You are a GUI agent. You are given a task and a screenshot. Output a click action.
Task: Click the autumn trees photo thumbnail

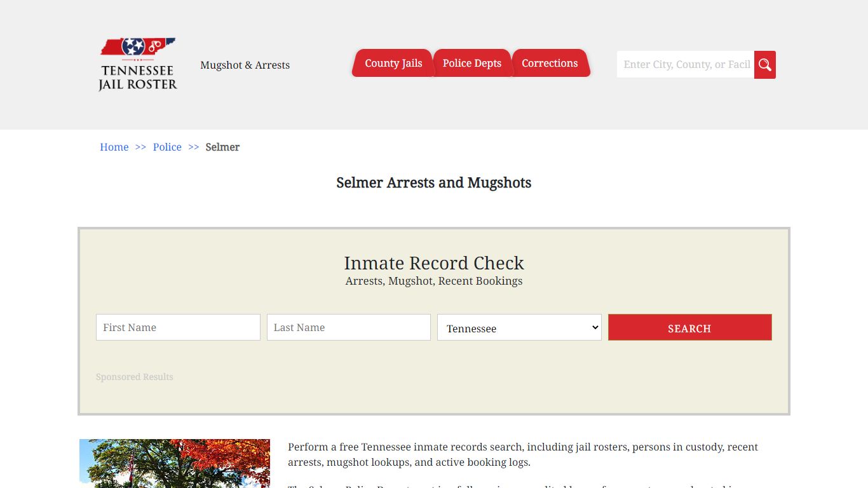[x=175, y=463]
